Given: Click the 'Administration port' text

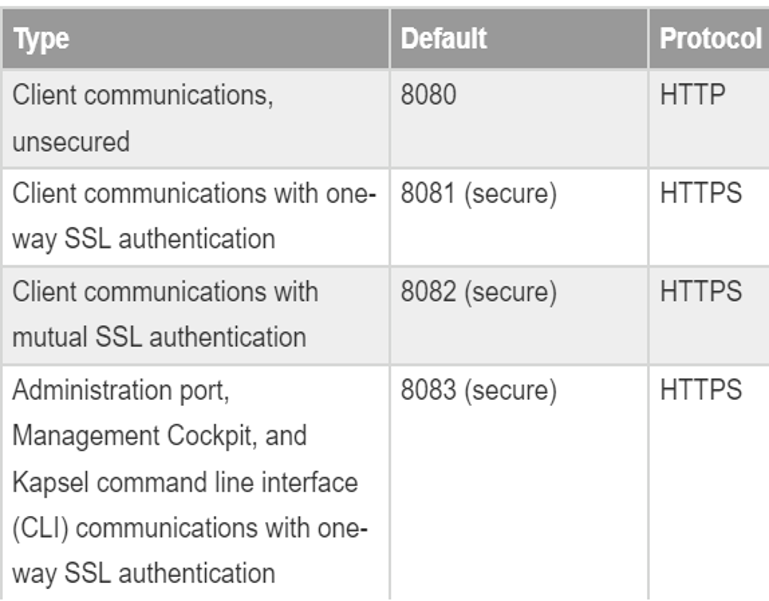Looking at the screenshot, I should coord(120,391).
